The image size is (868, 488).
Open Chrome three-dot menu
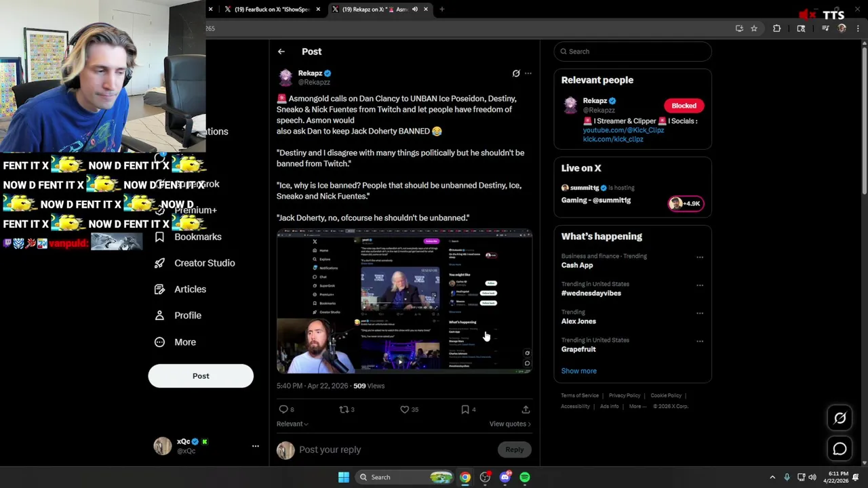[x=858, y=28]
